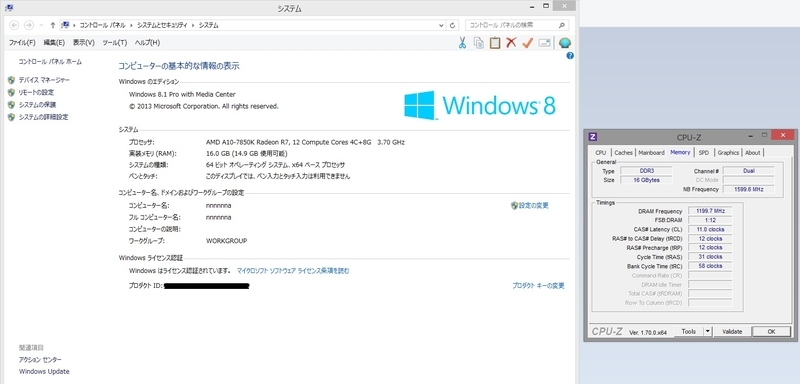Go back with the Back arrow button
This screenshot has width=800, height=384.
[14, 25]
